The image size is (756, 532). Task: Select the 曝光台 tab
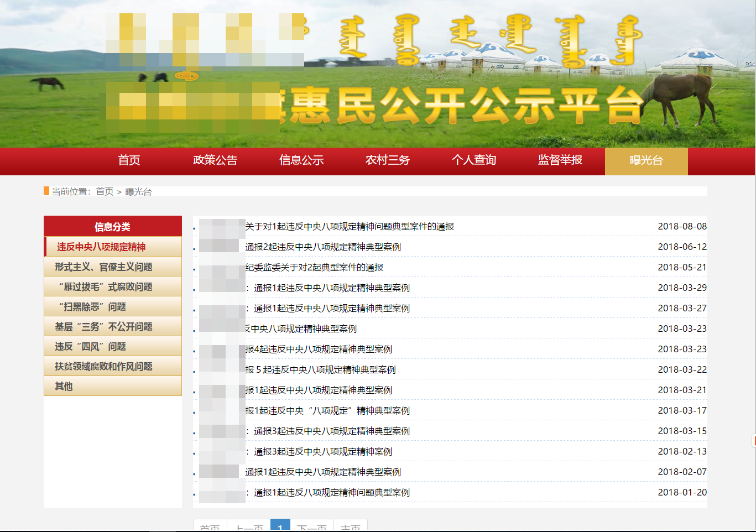[x=646, y=160]
